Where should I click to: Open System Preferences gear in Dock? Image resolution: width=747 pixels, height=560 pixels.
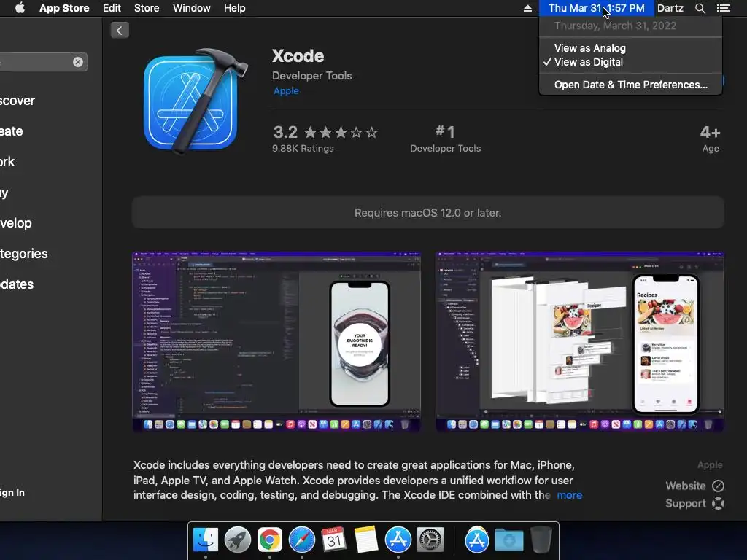[x=430, y=540]
